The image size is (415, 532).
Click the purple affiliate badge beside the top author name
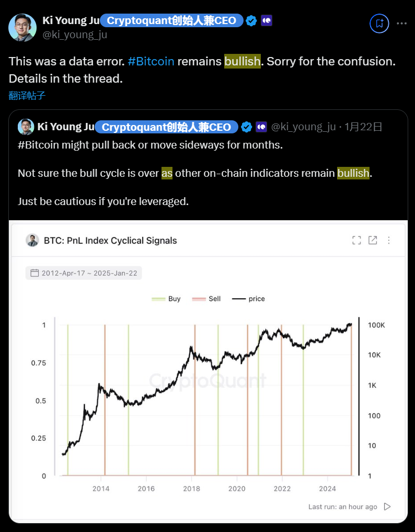point(267,21)
